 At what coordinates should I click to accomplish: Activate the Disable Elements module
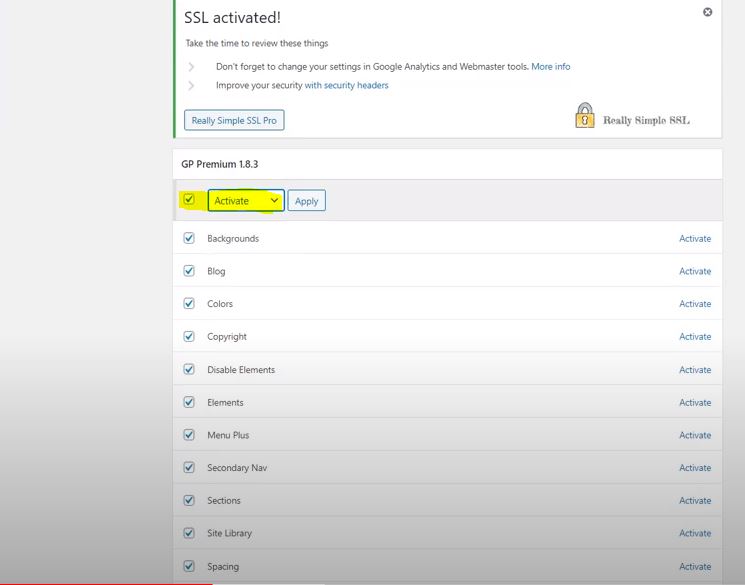coord(695,370)
